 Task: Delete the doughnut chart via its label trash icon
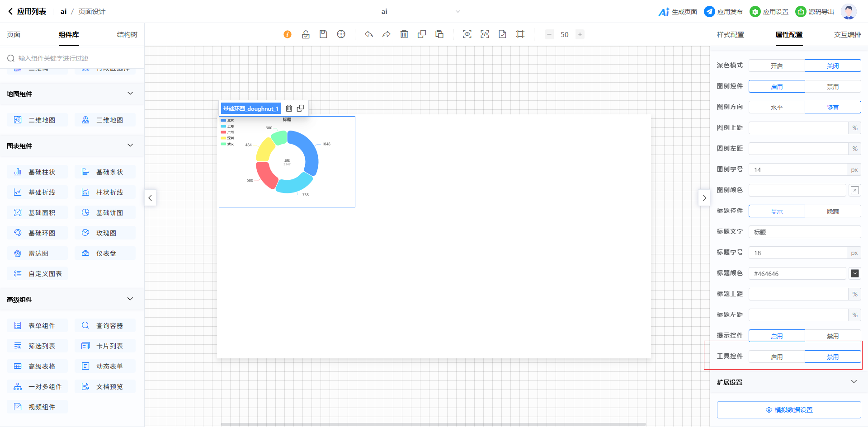289,108
